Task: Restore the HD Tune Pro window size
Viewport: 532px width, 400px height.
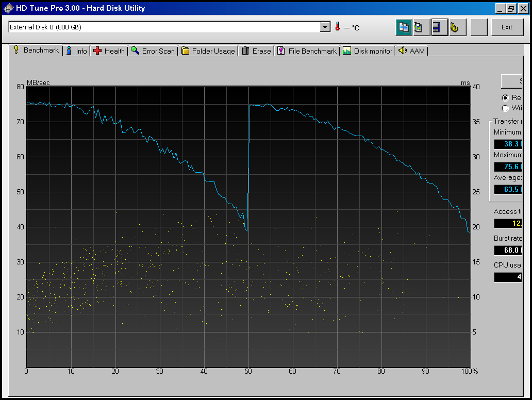Action: [511, 8]
